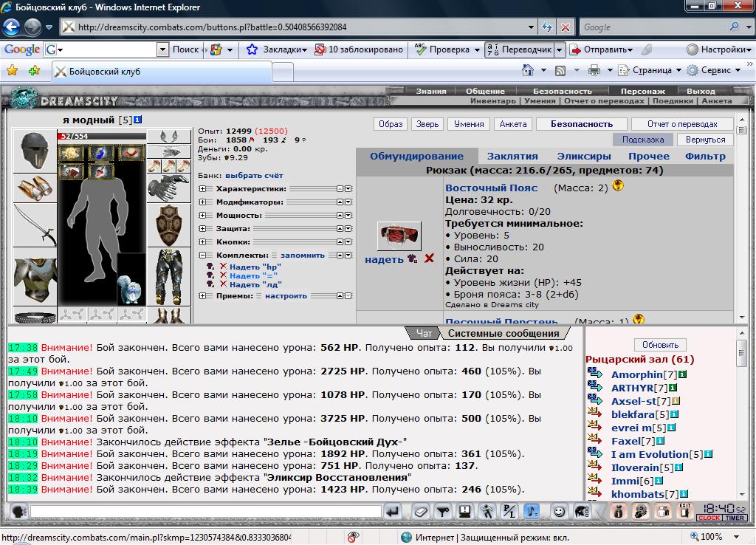Click the private message arrow beside Amorphin
This screenshot has width=756, height=545.
(595, 373)
